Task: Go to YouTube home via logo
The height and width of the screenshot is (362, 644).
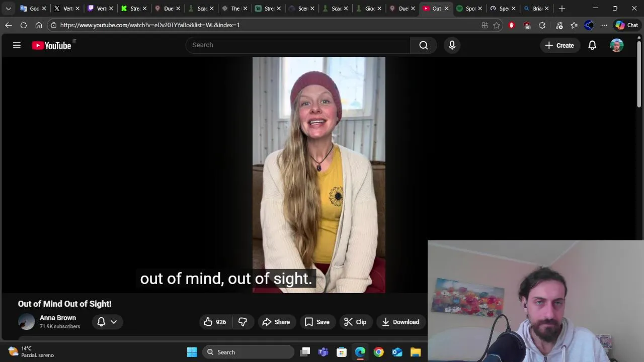Action: tap(51, 45)
